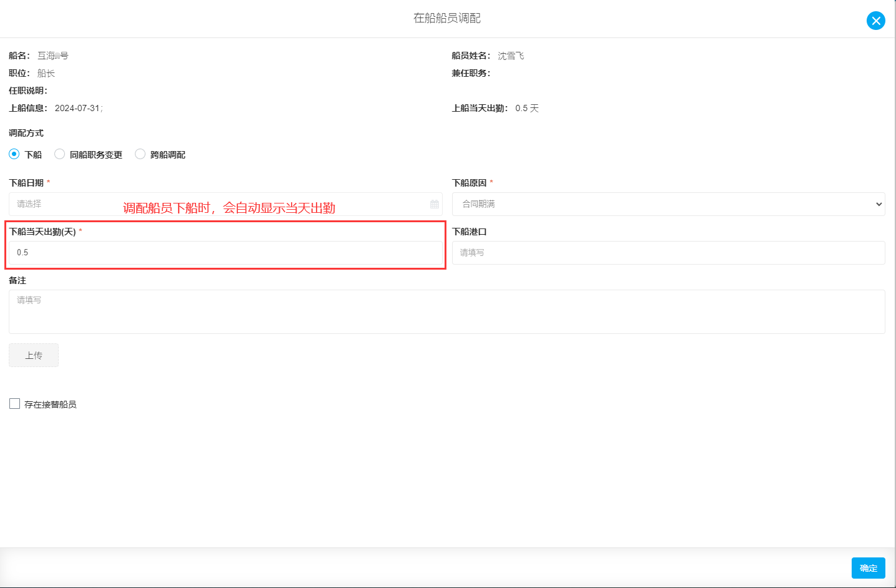
Task: Select the 下船 radio option
Action: point(14,154)
